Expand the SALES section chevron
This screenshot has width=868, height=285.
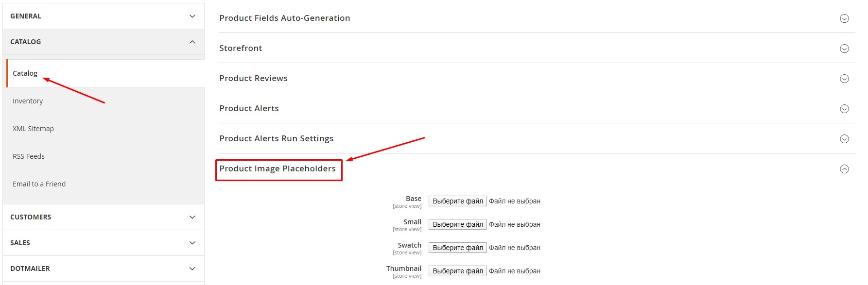tap(192, 243)
